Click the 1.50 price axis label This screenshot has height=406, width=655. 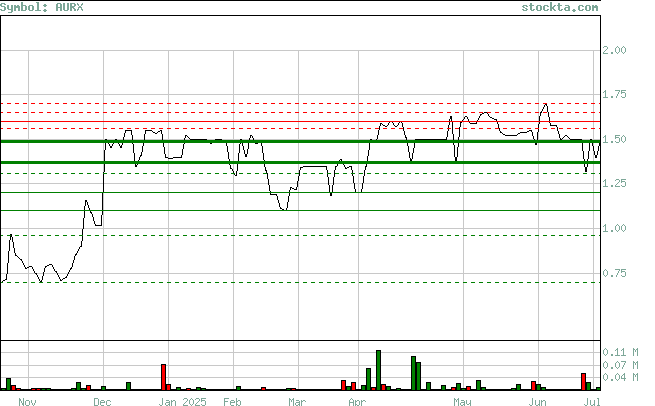coord(614,139)
